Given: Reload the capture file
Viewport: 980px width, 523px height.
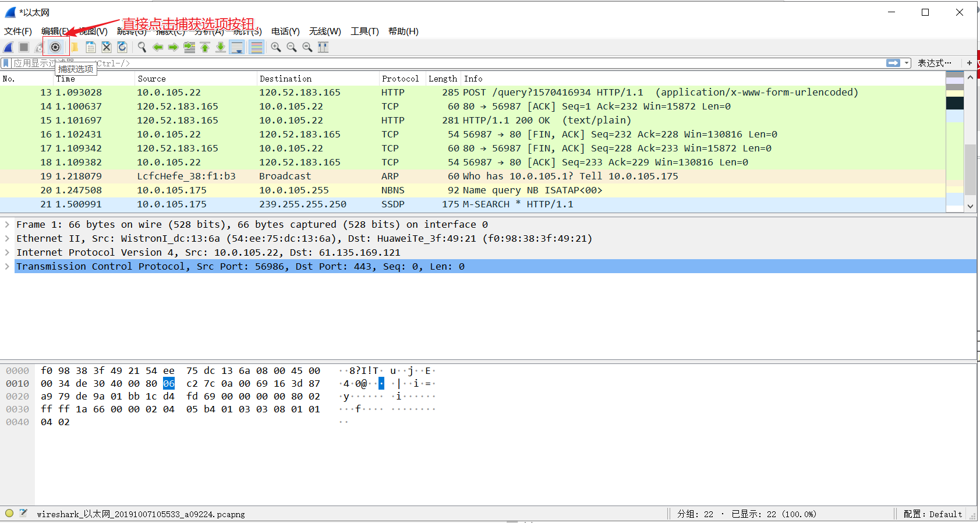Looking at the screenshot, I should (122, 47).
